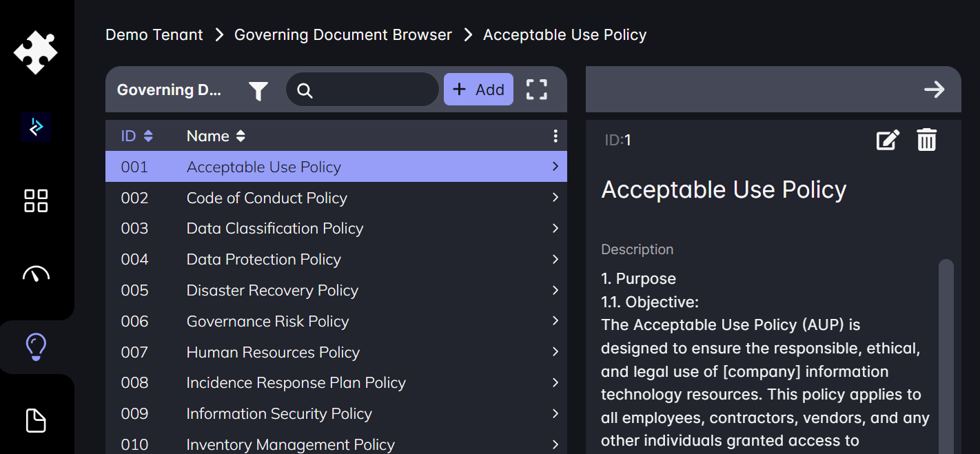Click inside the search input field
The image size is (980, 454).
(363, 89)
